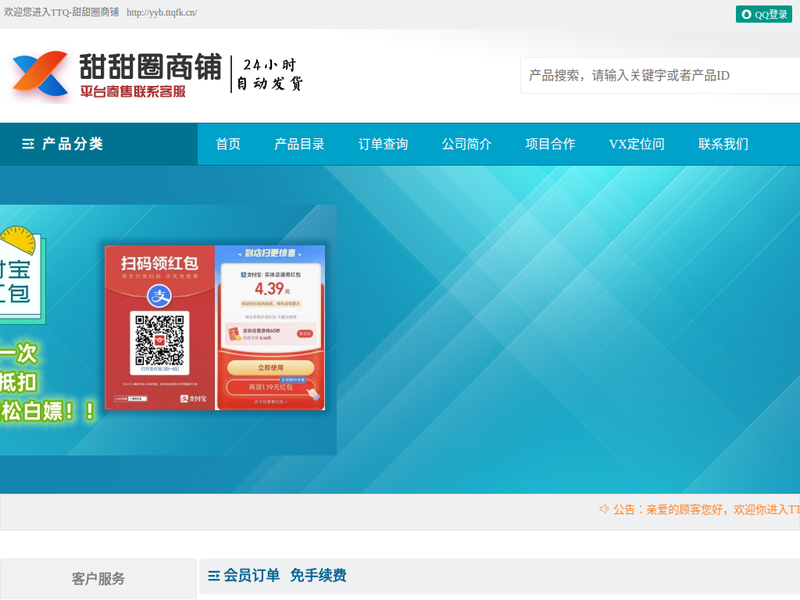Click the Alipay 支 circle icon
Viewport: 800px width, 600px height.
(160, 296)
